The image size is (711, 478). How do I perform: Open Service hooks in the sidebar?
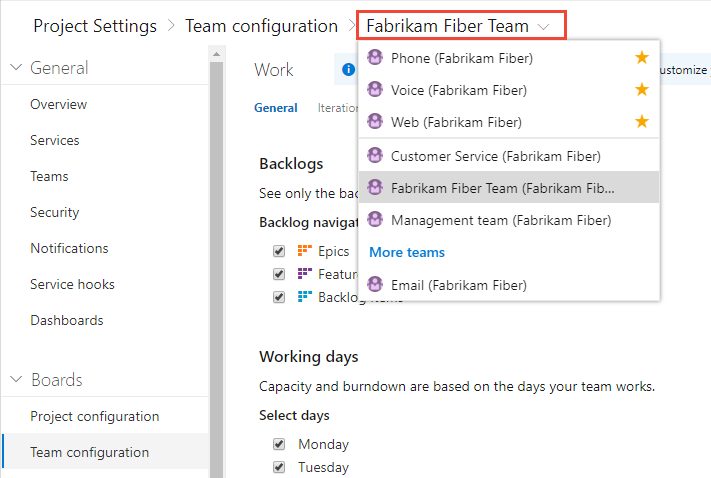(x=73, y=284)
